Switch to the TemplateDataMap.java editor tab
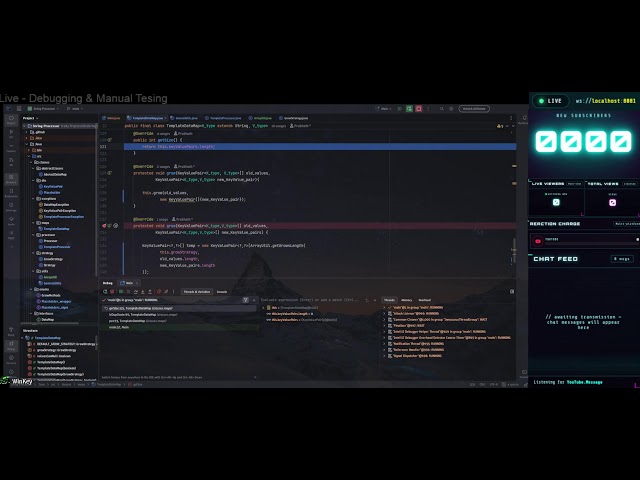The image size is (640, 480). (146, 118)
